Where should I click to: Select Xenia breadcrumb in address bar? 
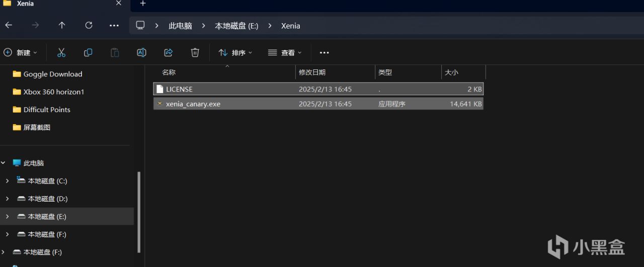290,26
